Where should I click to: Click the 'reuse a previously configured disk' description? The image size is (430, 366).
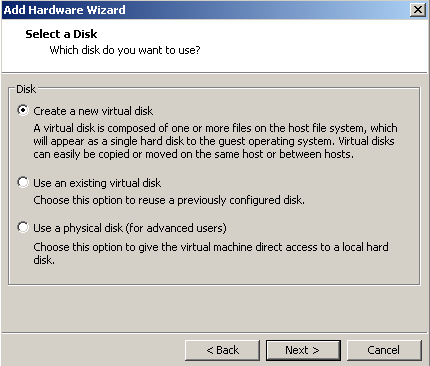coord(169,200)
